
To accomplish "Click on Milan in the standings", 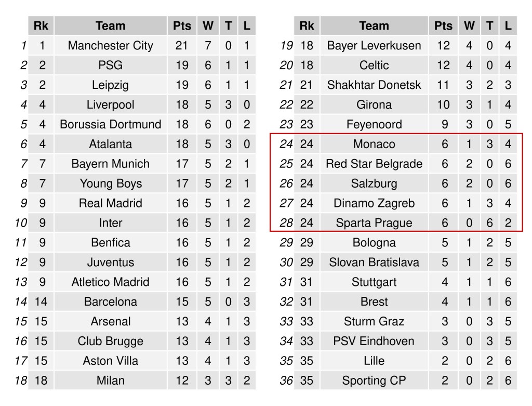I will (110, 381).
